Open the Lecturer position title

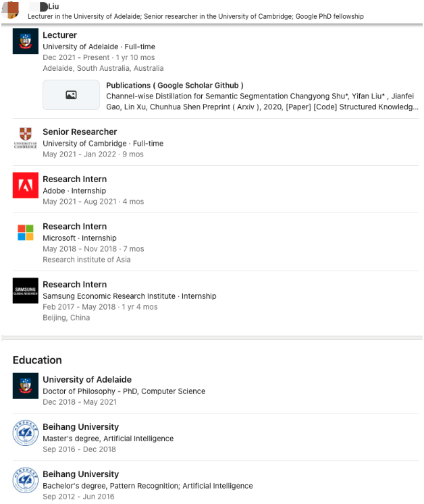click(x=60, y=35)
